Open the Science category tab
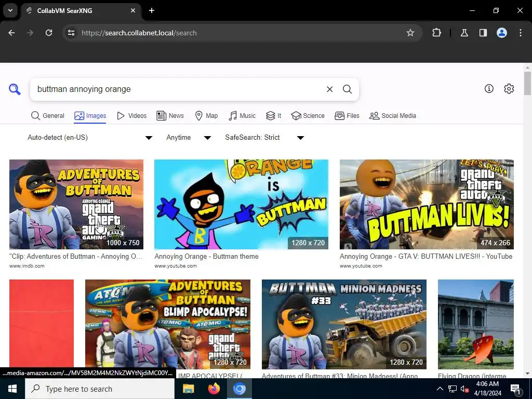Screen dimensions: 532x399 pyautogui.click(x=308, y=116)
